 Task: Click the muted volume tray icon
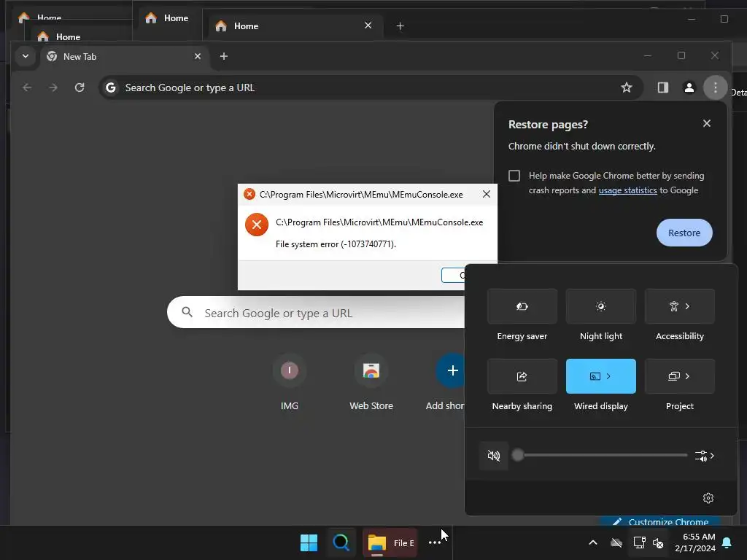(659, 542)
